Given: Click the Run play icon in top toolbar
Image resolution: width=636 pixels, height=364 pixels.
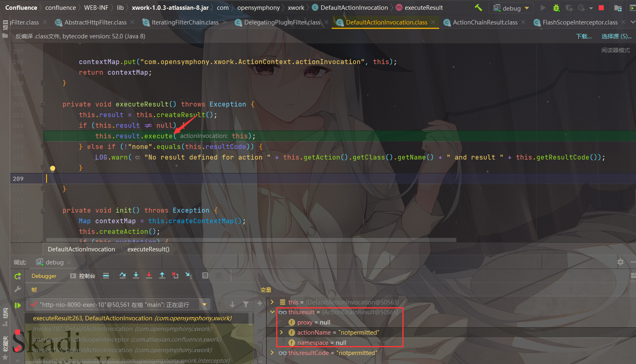Looking at the screenshot, I should [543, 8].
